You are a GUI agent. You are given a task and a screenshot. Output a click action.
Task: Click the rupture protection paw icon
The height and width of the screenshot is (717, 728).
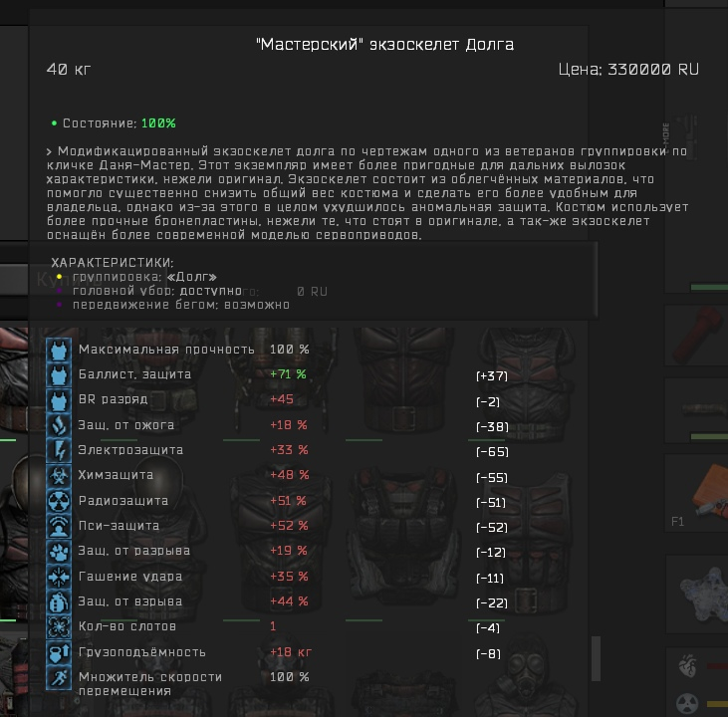click(59, 552)
